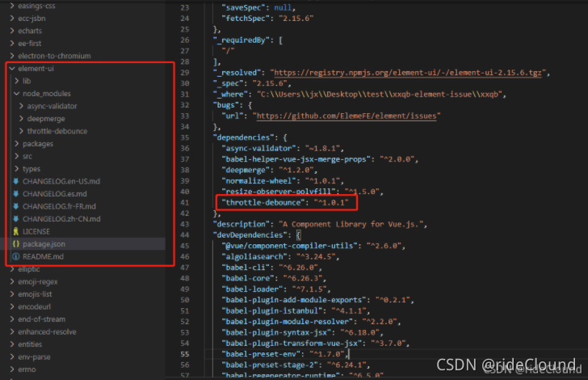Click the CHANGELOG.en-US.md markdown icon
The height and width of the screenshot is (380, 588).
[x=16, y=181]
